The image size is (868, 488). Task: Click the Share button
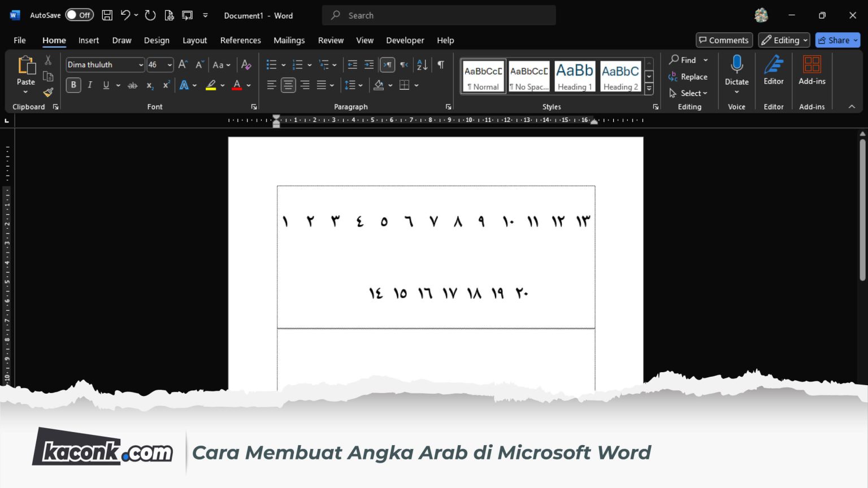tap(837, 40)
